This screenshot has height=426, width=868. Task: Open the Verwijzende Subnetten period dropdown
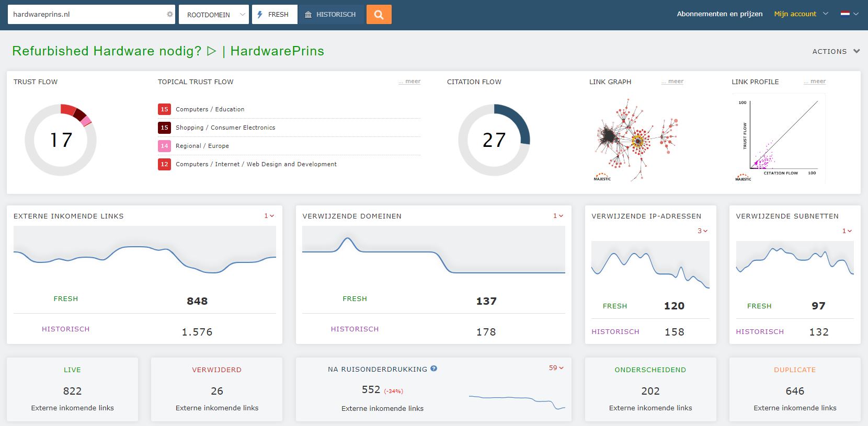[x=847, y=231]
